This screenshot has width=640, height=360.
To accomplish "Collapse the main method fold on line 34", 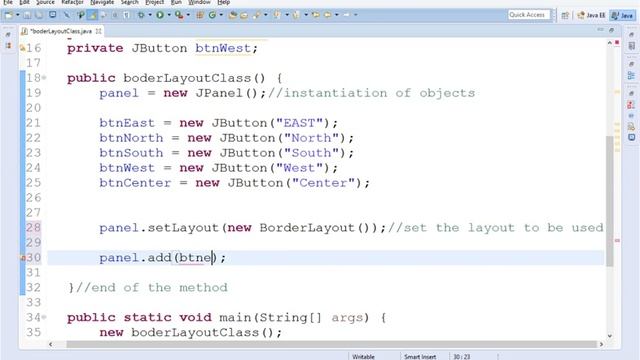I will click(x=44, y=317).
